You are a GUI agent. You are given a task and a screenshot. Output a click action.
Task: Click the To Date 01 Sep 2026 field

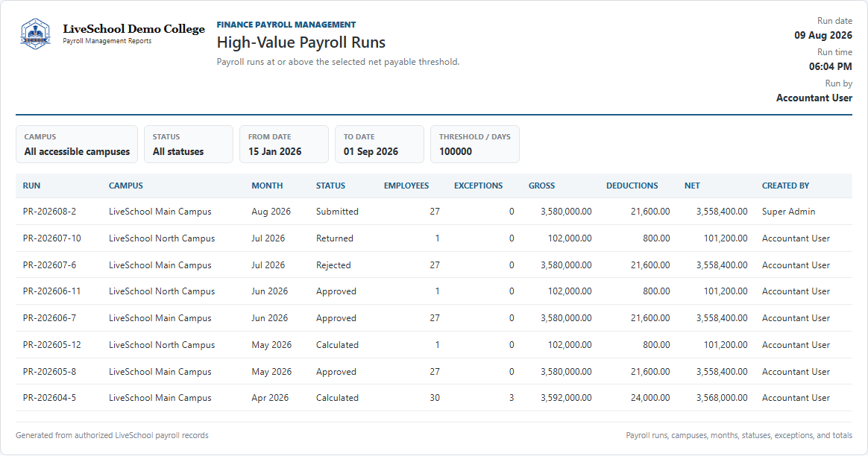click(x=380, y=145)
